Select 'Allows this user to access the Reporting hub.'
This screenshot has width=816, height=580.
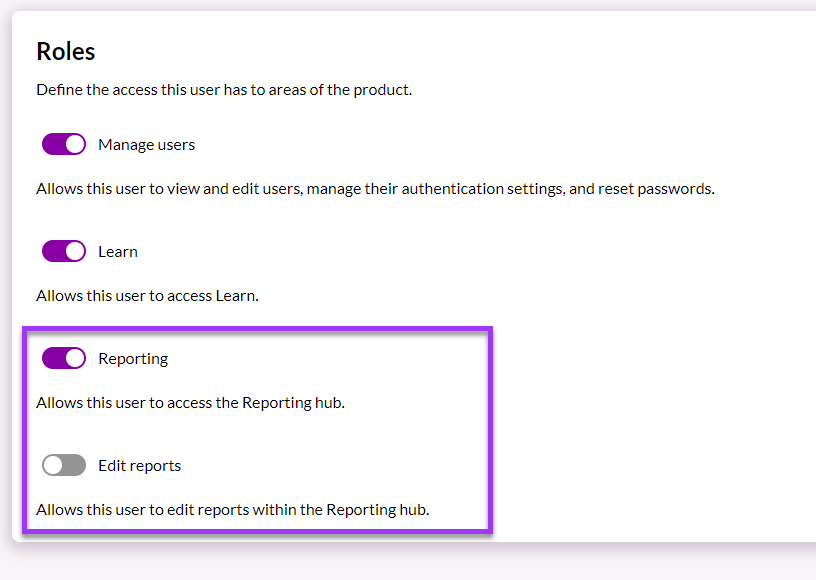pos(190,403)
